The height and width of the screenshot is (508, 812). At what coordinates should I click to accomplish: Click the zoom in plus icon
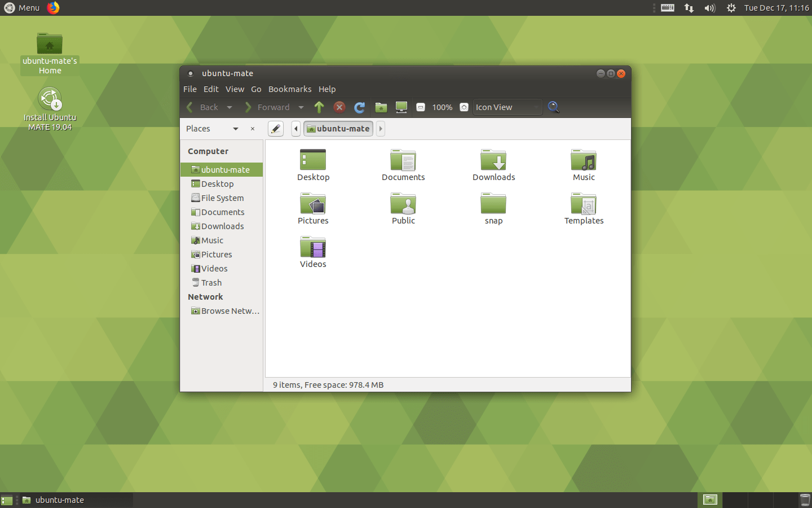point(464,107)
